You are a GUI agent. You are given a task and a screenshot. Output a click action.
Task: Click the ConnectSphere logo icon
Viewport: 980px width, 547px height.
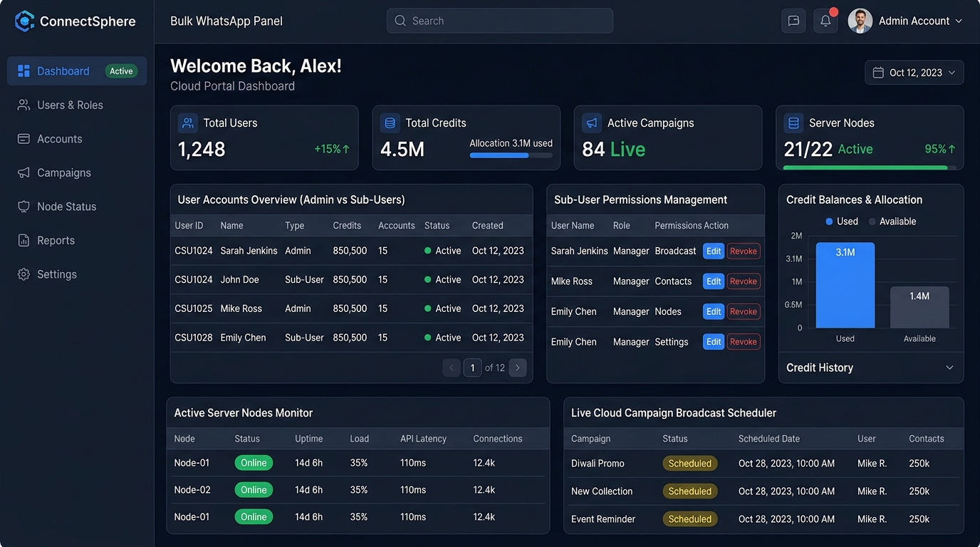pyautogui.click(x=24, y=21)
